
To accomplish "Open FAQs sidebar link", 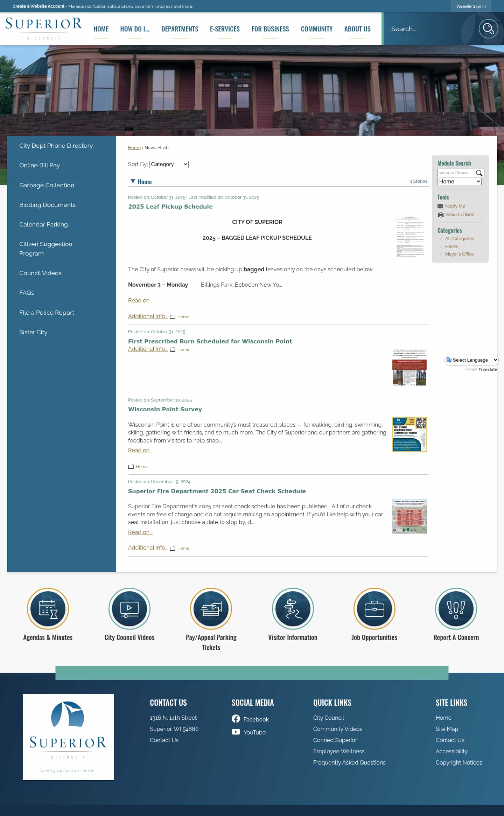I will [x=27, y=293].
